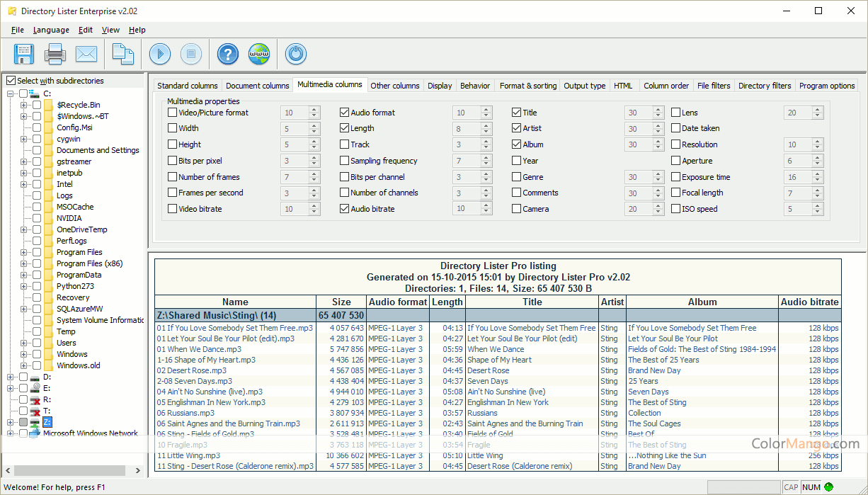Screen dimensions: 868x495
Task: Click the green status indicator in status bar
Action: click(829, 487)
